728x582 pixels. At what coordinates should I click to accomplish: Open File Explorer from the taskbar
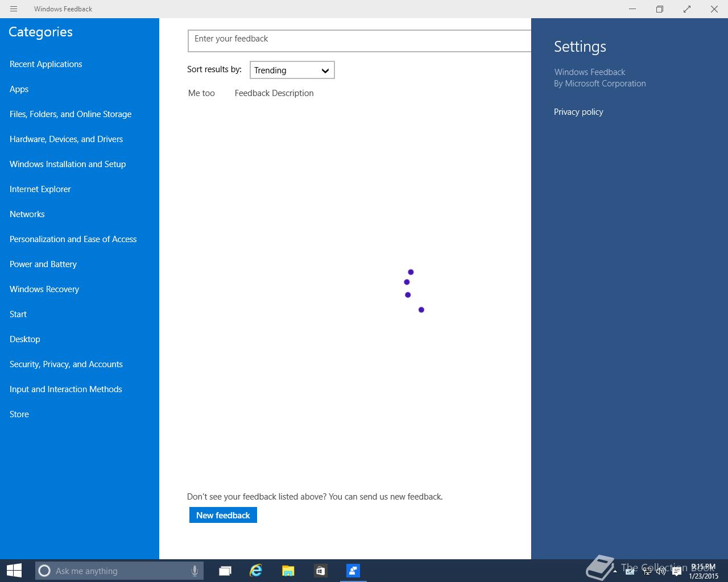click(288, 571)
